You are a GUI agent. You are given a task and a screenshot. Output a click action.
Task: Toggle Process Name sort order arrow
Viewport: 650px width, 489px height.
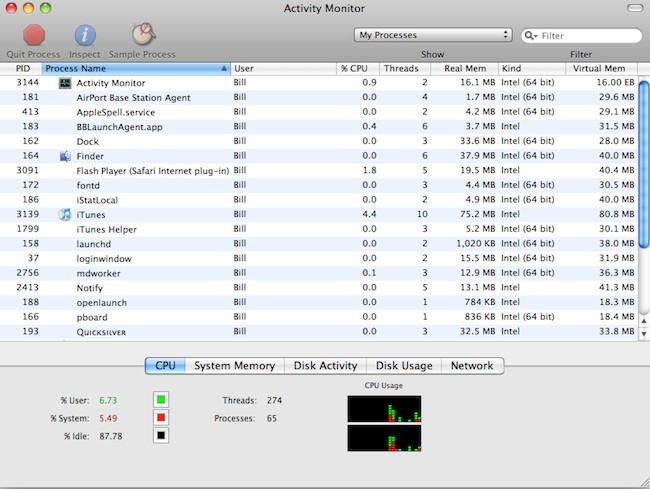pyautogui.click(x=224, y=68)
